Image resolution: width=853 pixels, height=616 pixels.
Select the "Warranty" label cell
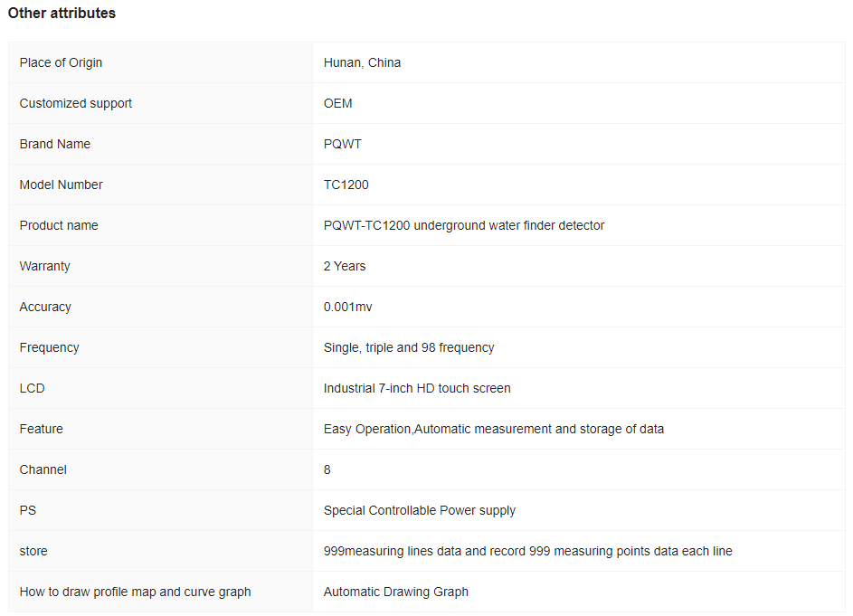pos(44,266)
